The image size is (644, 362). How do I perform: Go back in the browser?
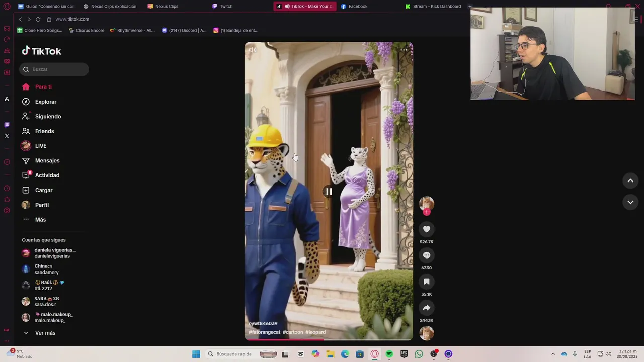point(20,19)
